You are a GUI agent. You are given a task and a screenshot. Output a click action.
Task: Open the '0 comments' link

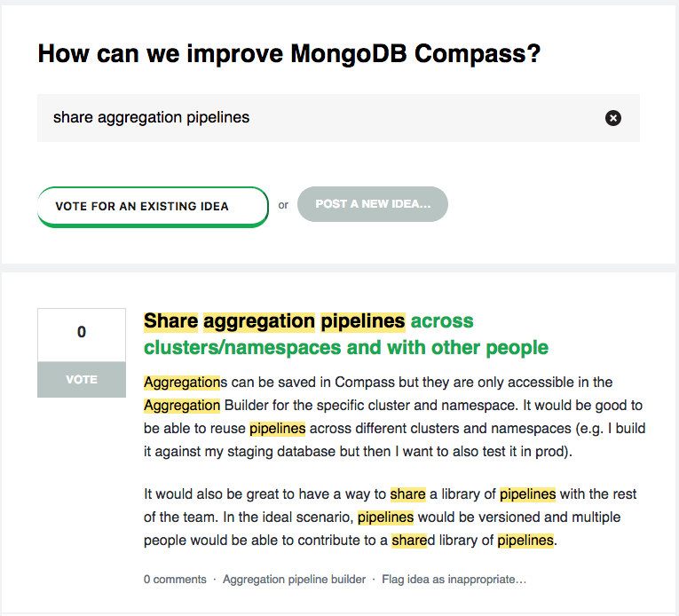[x=175, y=580]
